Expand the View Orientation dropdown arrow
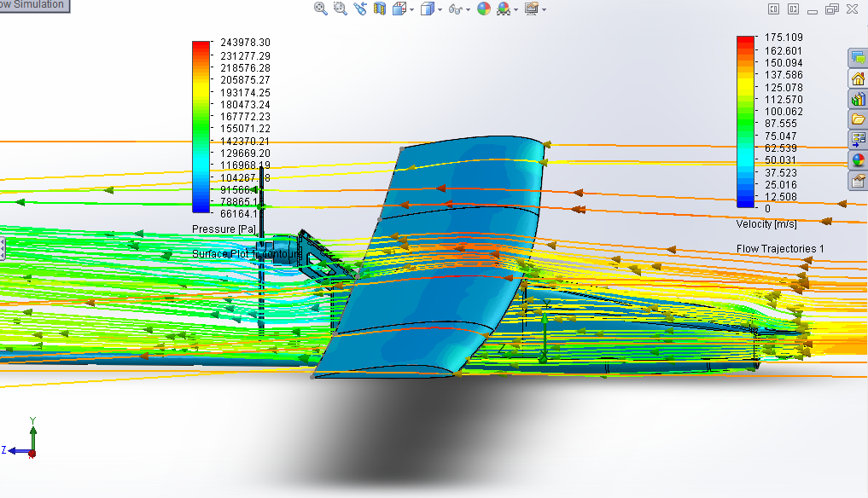The width and height of the screenshot is (868, 498). click(412, 9)
